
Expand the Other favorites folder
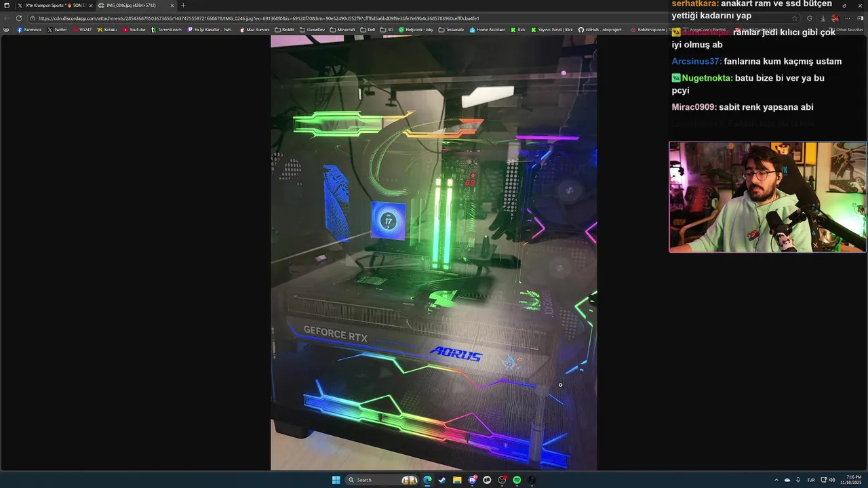pyautogui.click(x=847, y=30)
